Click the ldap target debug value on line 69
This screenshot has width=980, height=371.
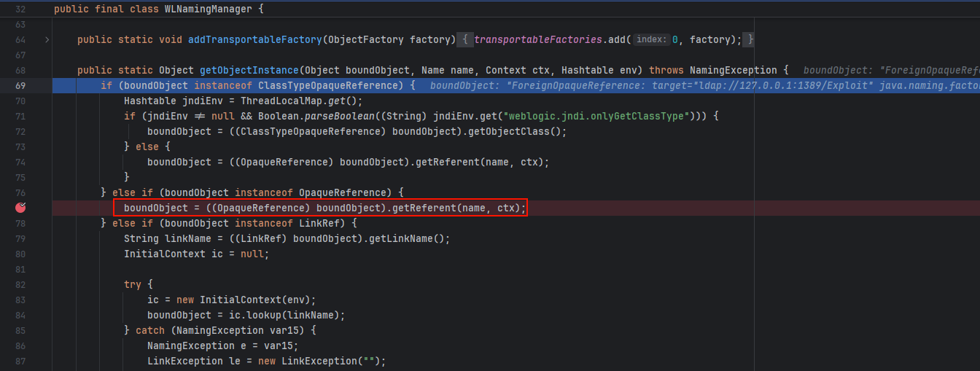click(704, 86)
